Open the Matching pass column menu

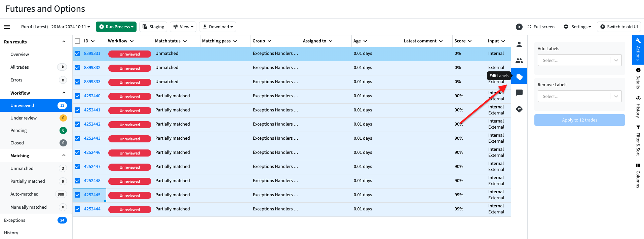click(235, 41)
